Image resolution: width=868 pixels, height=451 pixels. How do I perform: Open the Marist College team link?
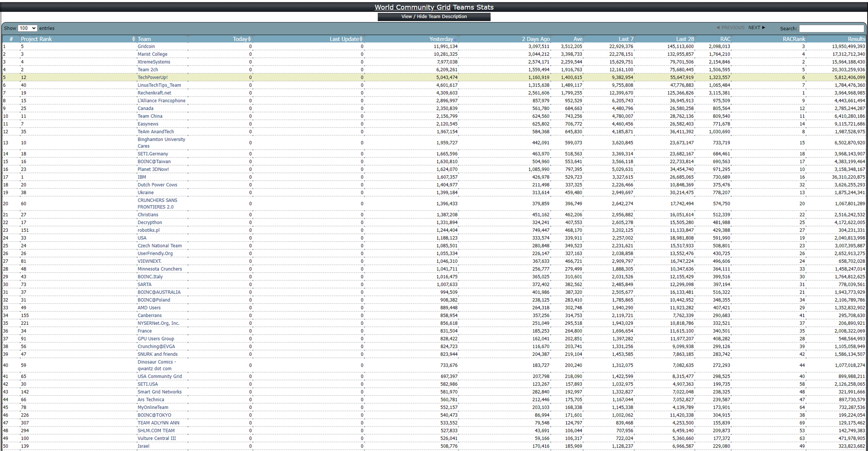point(152,54)
